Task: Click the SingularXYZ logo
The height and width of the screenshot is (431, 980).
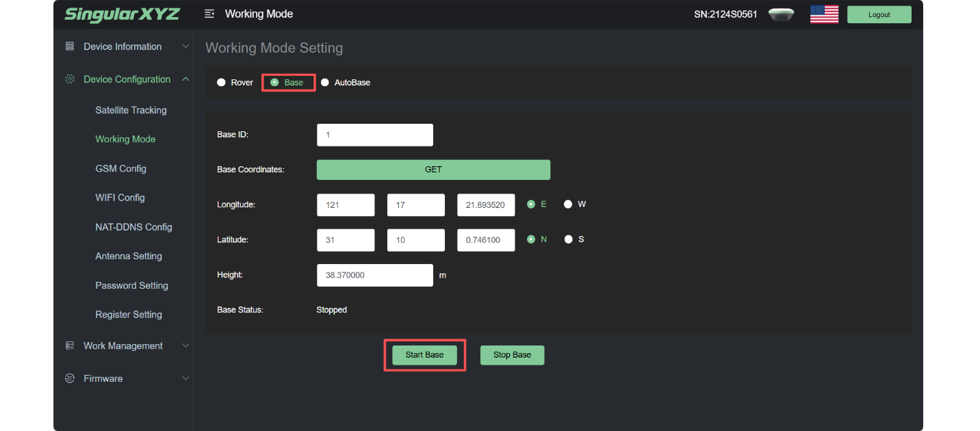Action: (x=122, y=14)
